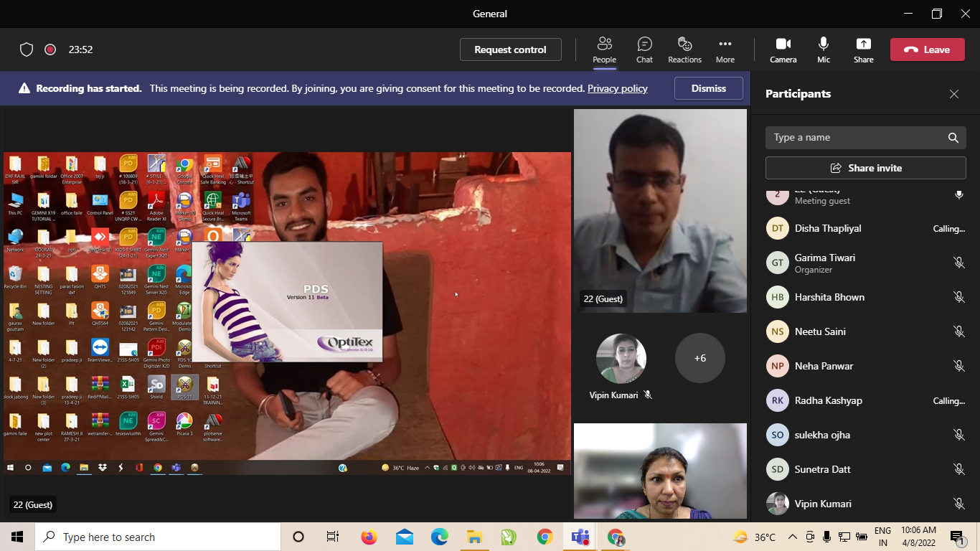Select Neha Panwar in participants list

(824, 366)
